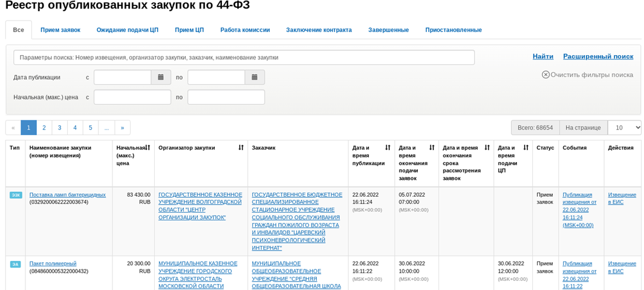Open customer 'Царевский психоневрологический интернат' link

point(297,221)
